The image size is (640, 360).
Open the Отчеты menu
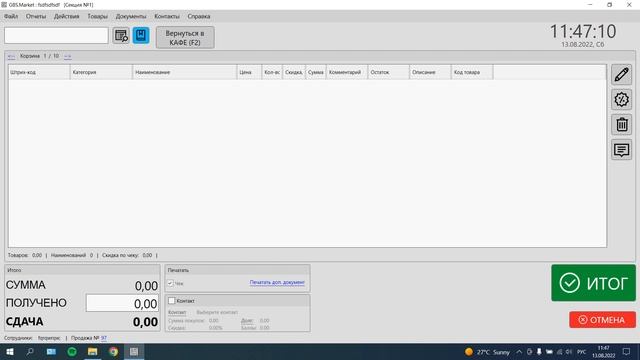click(36, 16)
